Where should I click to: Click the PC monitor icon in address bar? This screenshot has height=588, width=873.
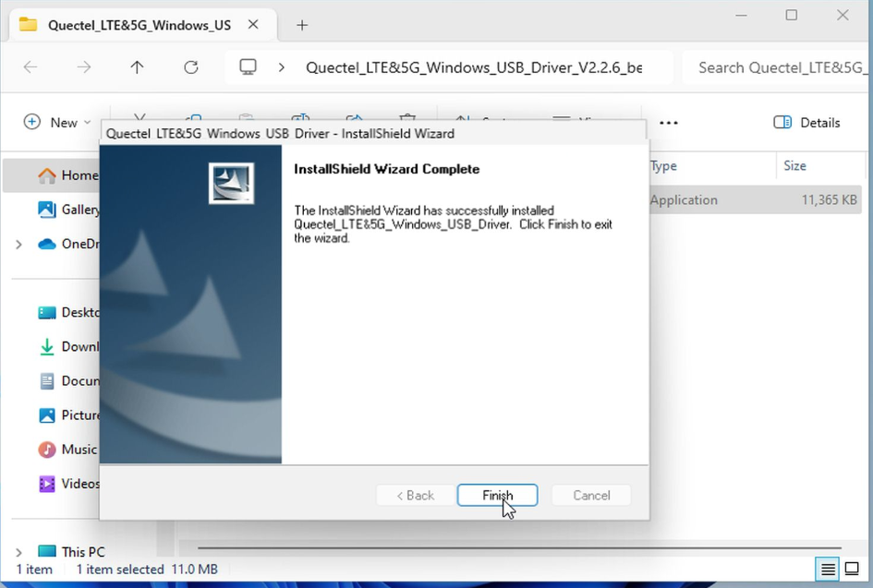pyautogui.click(x=248, y=67)
